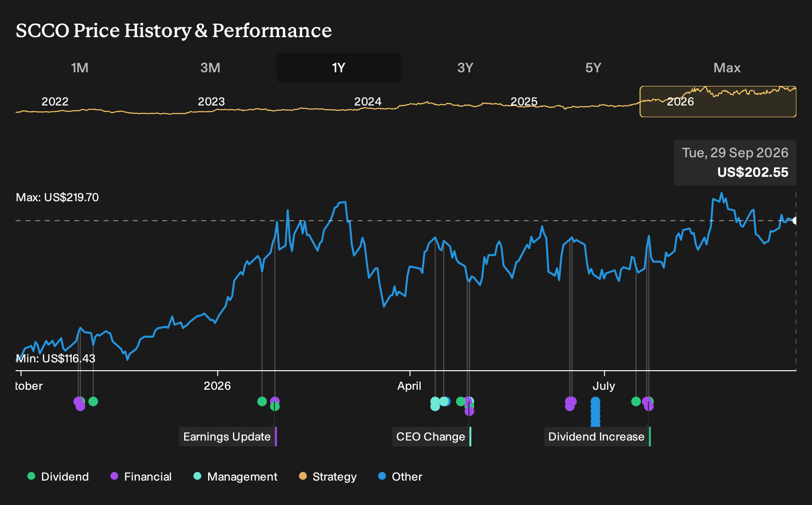812x505 pixels.
Task: Click the lone green dividend dot in October
Action: click(x=93, y=401)
